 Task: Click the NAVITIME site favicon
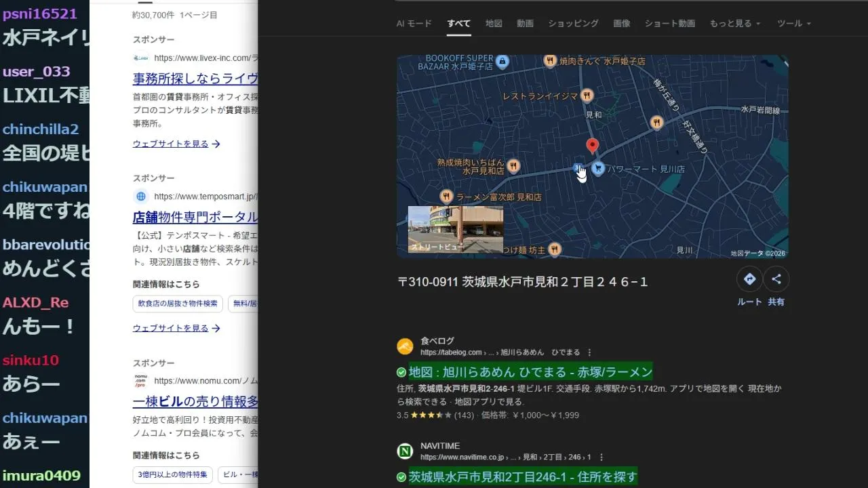pos(405,451)
